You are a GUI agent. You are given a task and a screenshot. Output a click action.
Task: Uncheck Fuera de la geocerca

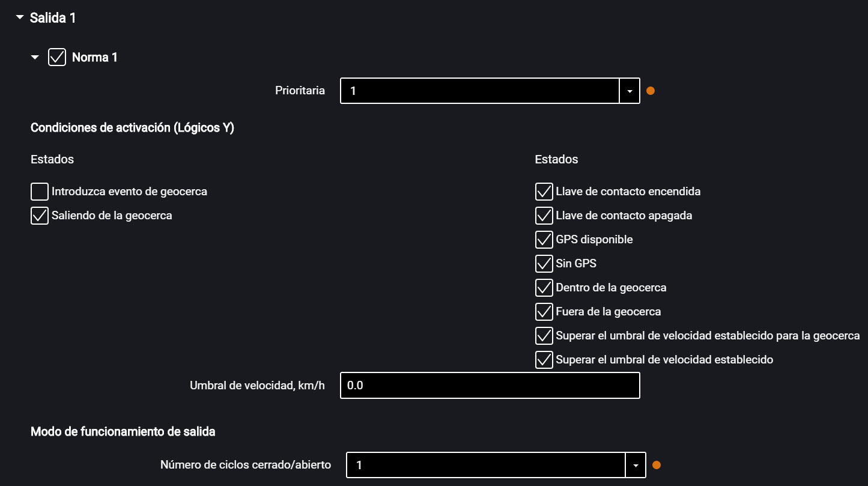(544, 311)
